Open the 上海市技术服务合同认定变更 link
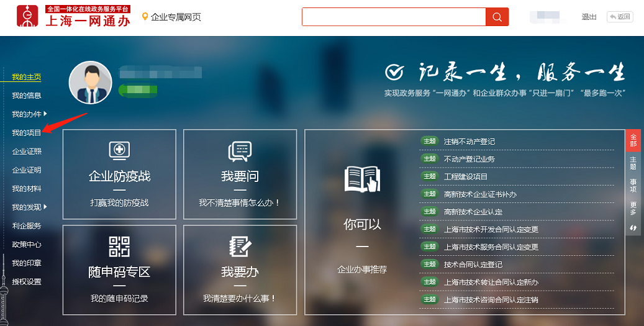The width and height of the screenshot is (644, 326). coord(491,247)
